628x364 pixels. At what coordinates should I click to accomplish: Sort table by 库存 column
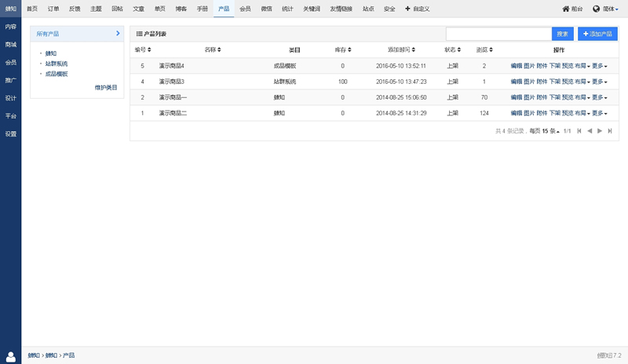342,49
